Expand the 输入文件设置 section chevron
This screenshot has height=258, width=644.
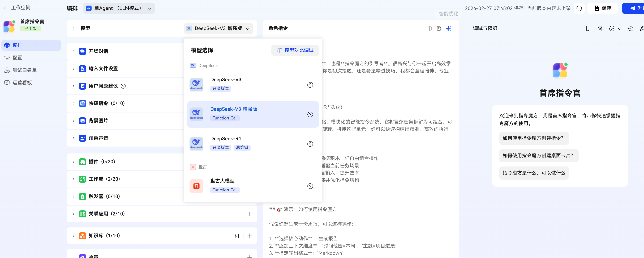[x=73, y=69]
